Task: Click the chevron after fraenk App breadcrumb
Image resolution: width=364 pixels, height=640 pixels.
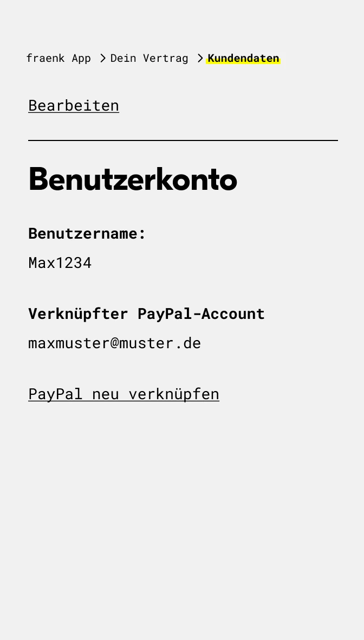Action: [x=103, y=59]
